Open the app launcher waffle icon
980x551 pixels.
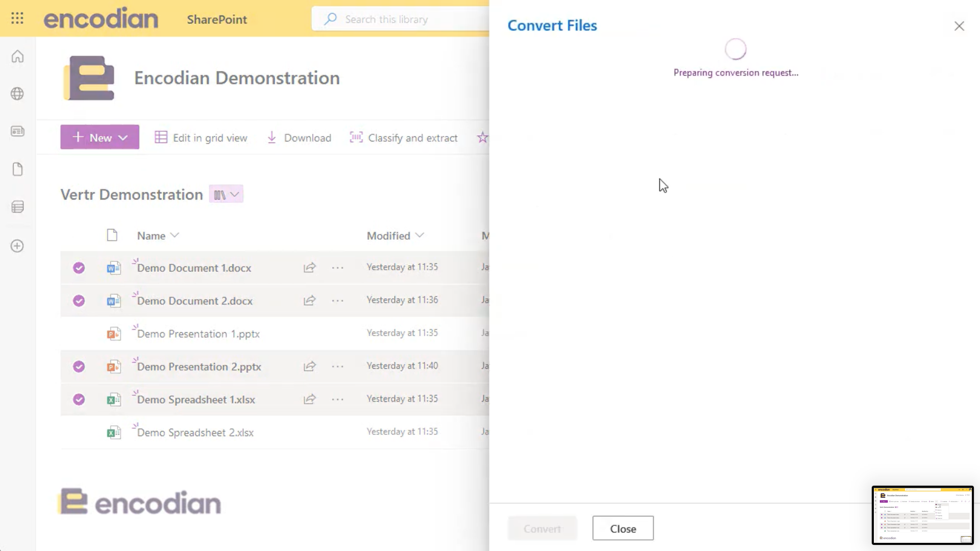click(x=17, y=19)
